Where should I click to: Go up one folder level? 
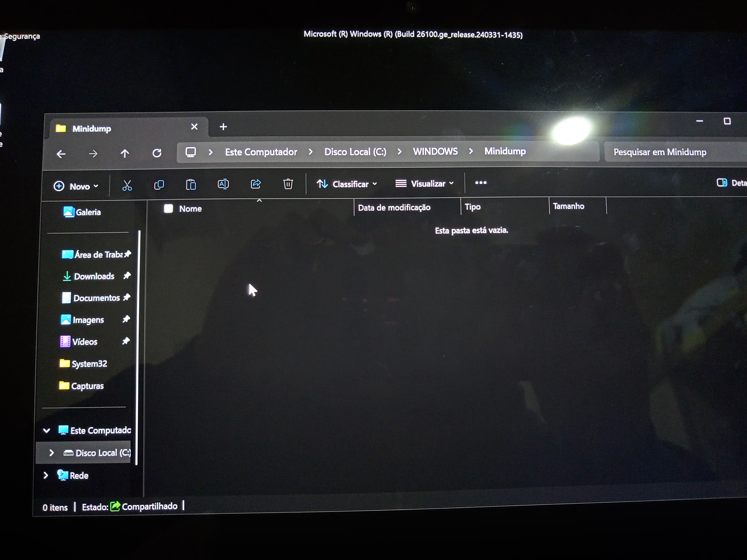point(125,153)
